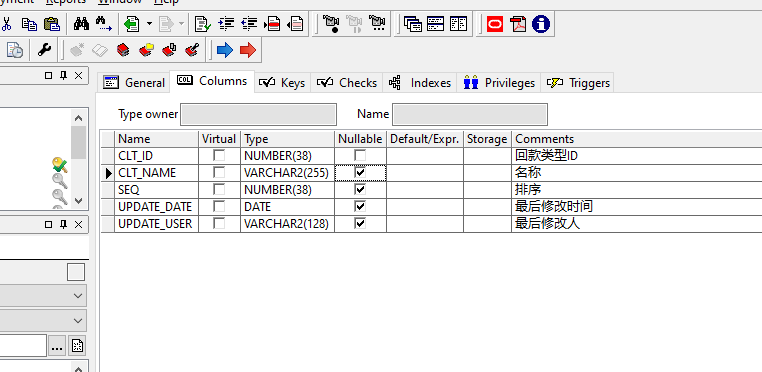Click the Cut scissors icon

(7, 23)
